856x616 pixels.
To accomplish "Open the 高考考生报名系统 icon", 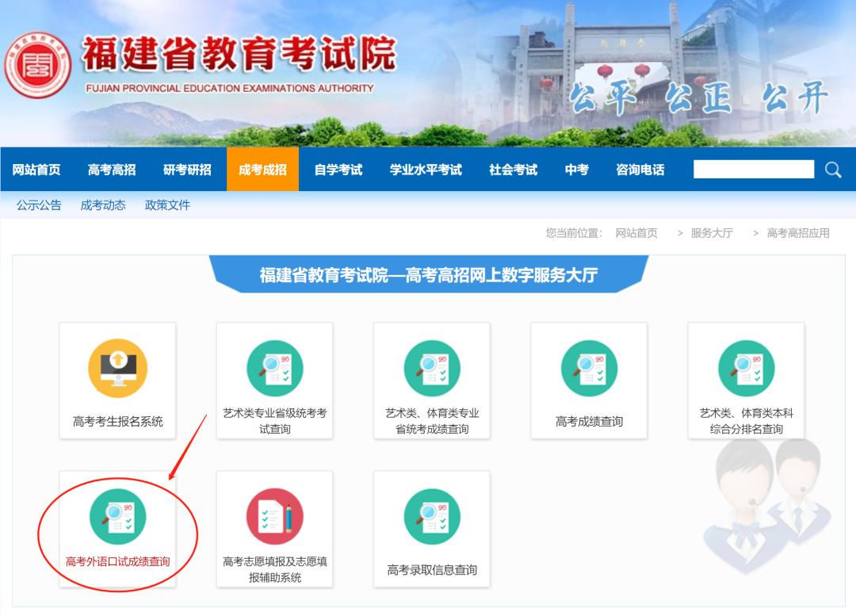I will (117, 380).
